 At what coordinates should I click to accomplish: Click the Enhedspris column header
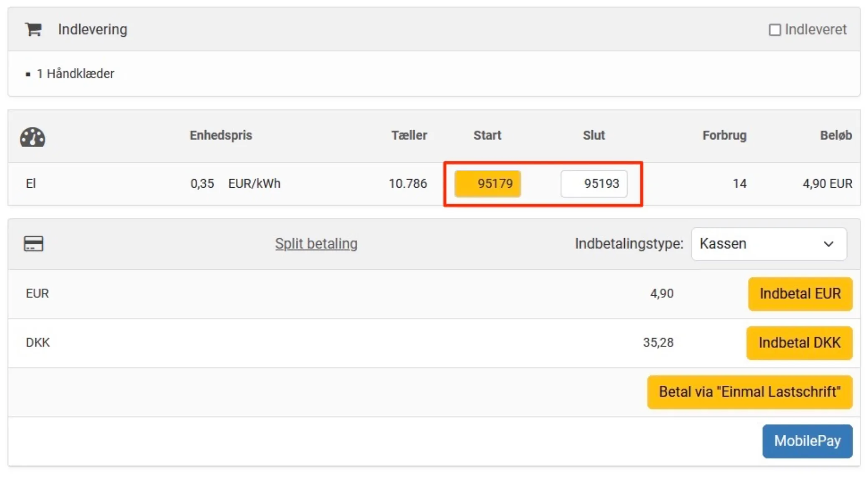(221, 135)
